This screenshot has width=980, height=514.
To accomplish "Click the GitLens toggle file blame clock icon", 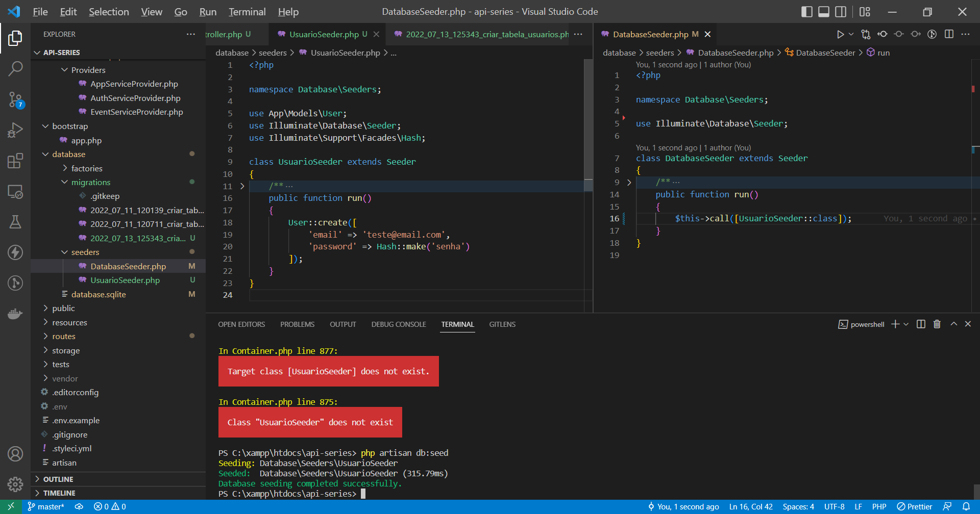I will (932, 34).
